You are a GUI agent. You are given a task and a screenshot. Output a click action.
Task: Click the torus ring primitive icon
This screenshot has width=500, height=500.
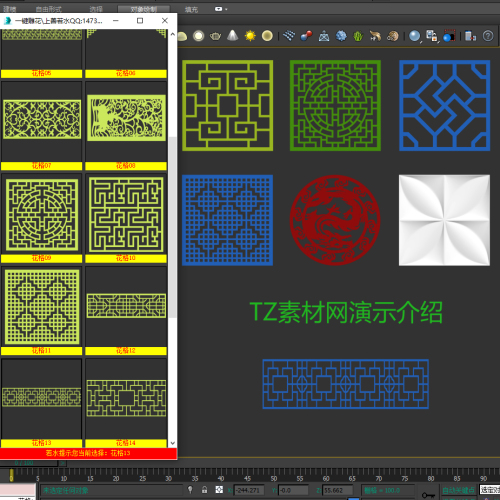[x=198, y=36]
